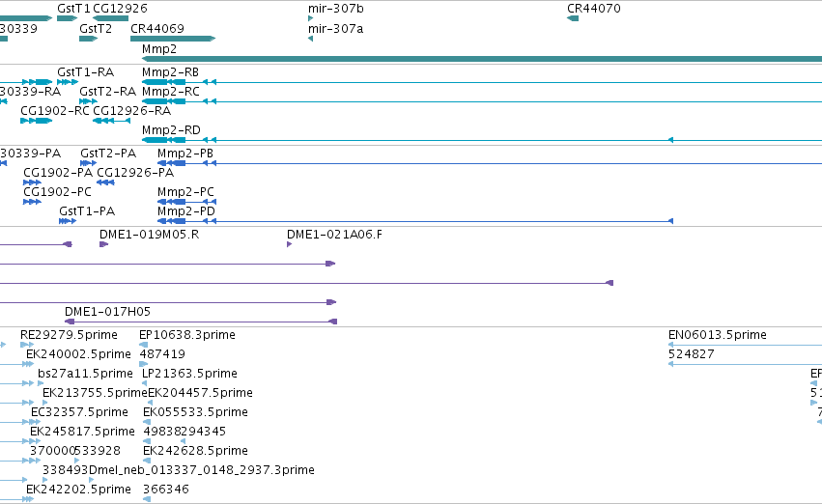Select the 487419 feature label
The image size is (822, 504).
pos(162,354)
